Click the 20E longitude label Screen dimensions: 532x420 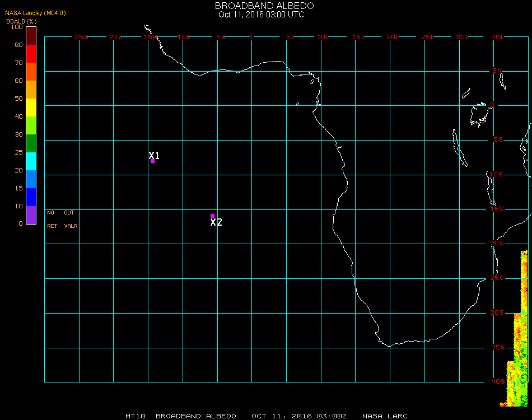pyautogui.click(x=393, y=37)
